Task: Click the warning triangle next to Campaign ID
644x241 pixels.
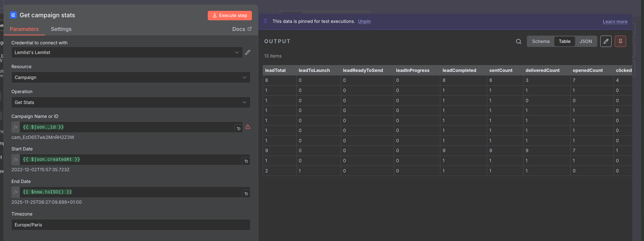Action: pyautogui.click(x=247, y=127)
